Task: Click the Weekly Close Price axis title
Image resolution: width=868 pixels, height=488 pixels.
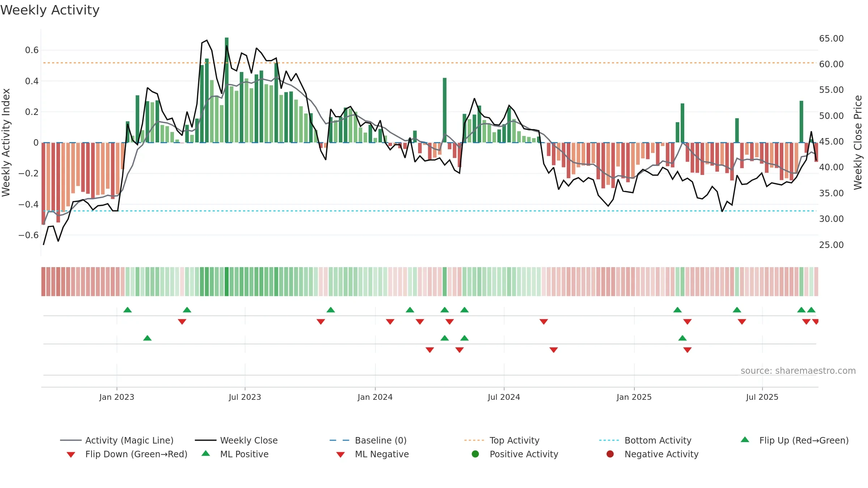Action: coord(858,142)
